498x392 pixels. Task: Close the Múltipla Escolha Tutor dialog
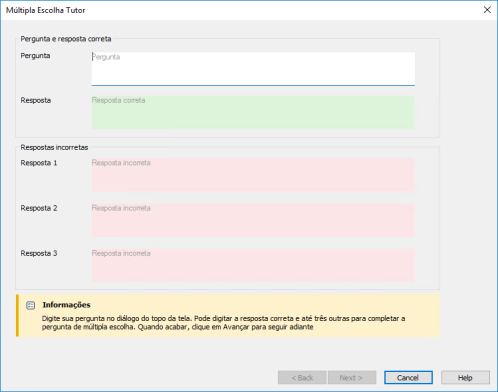tap(487, 10)
